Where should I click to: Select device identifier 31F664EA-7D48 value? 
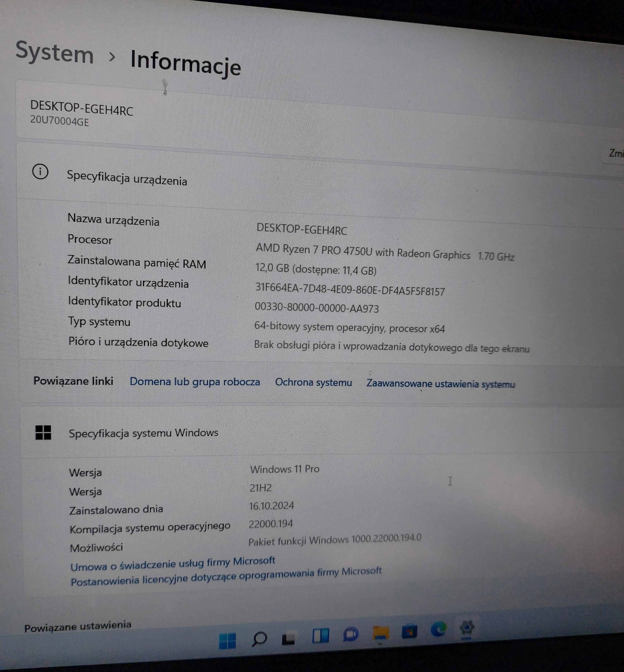[x=350, y=289]
